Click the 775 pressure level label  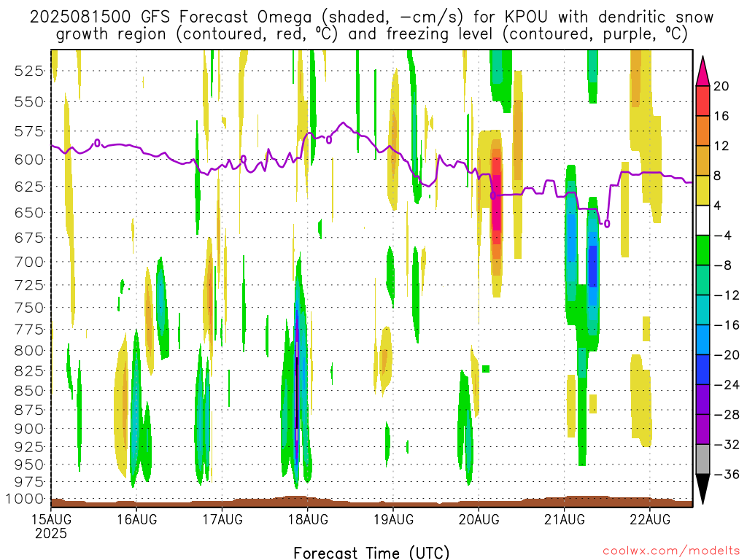coord(29,329)
